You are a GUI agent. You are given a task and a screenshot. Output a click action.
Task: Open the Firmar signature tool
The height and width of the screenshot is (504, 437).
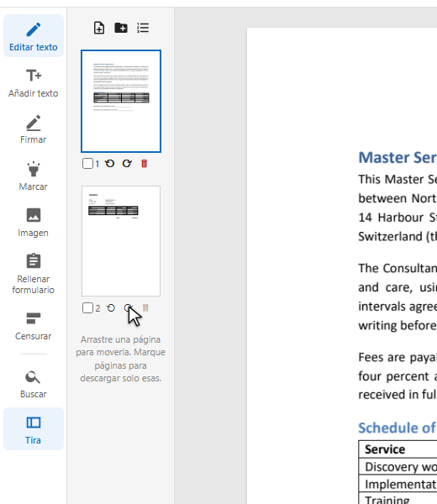[34, 129]
